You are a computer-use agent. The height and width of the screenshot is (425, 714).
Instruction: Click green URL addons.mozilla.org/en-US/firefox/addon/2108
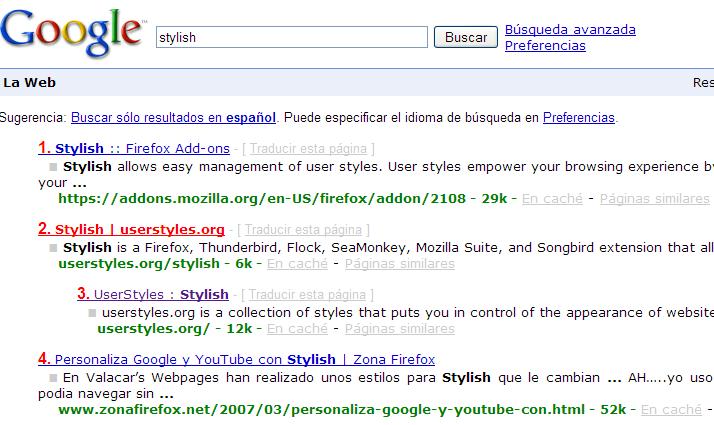point(262,199)
